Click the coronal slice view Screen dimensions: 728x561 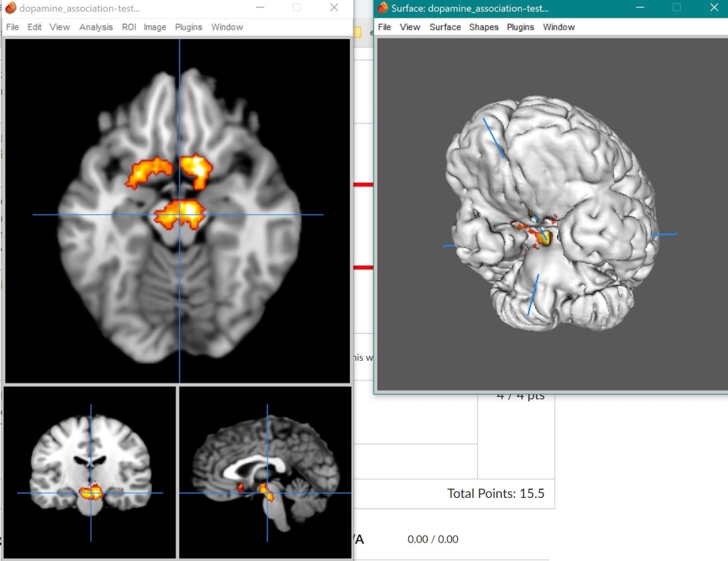click(90, 472)
